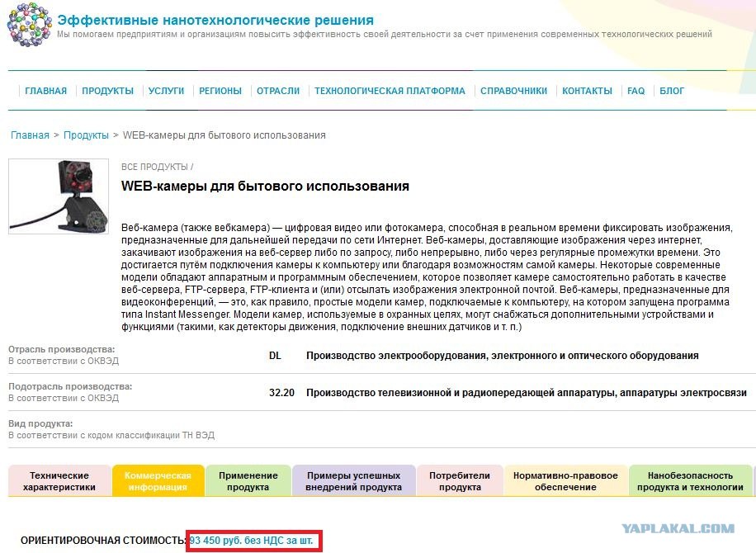Click the webcam product thumbnail
This screenshot has height=553, width=756.
(59, 196)
